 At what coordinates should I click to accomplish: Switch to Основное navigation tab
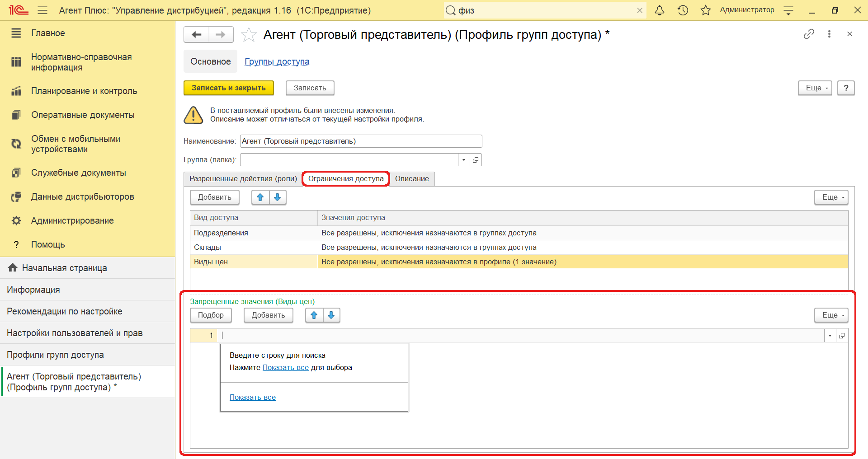(210, 61)
